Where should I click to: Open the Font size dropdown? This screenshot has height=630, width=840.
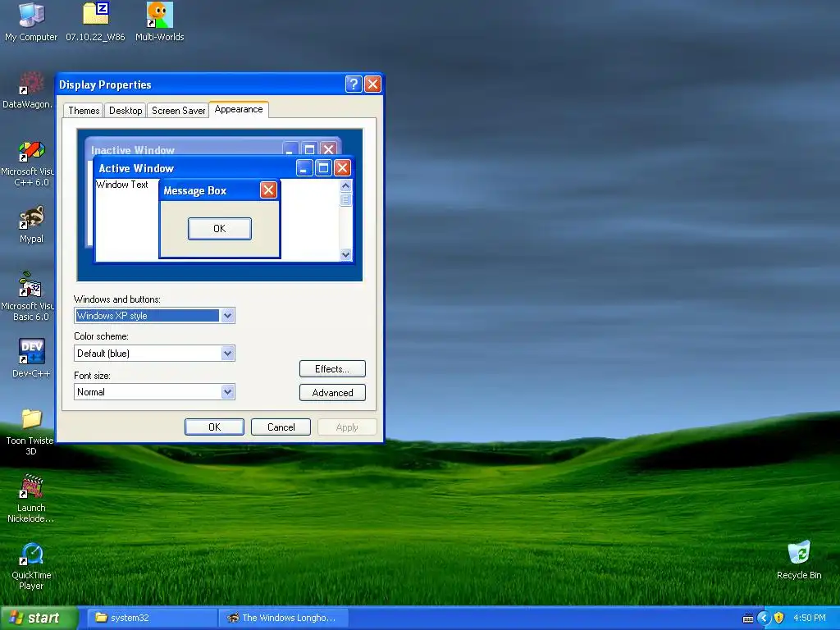(x=227, y=391)
